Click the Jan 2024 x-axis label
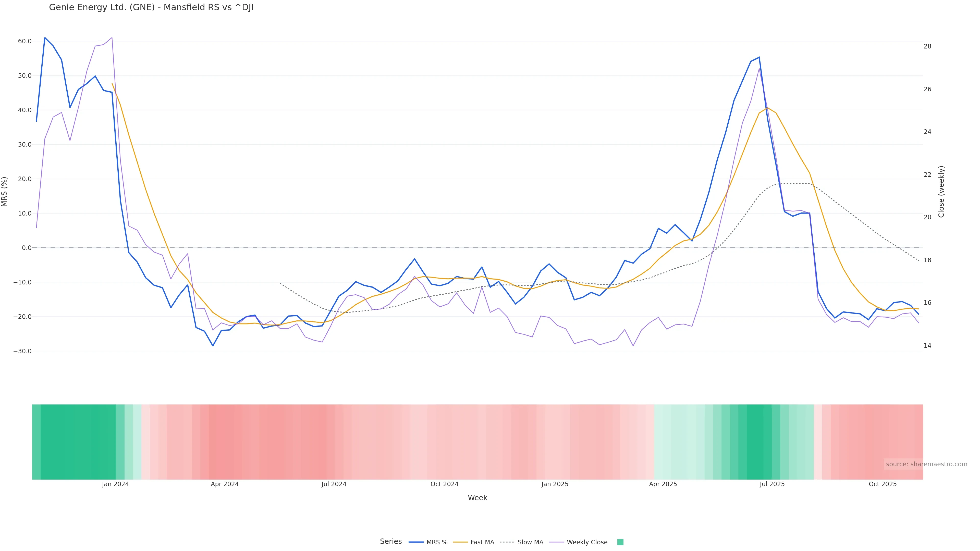 point(115,484)
